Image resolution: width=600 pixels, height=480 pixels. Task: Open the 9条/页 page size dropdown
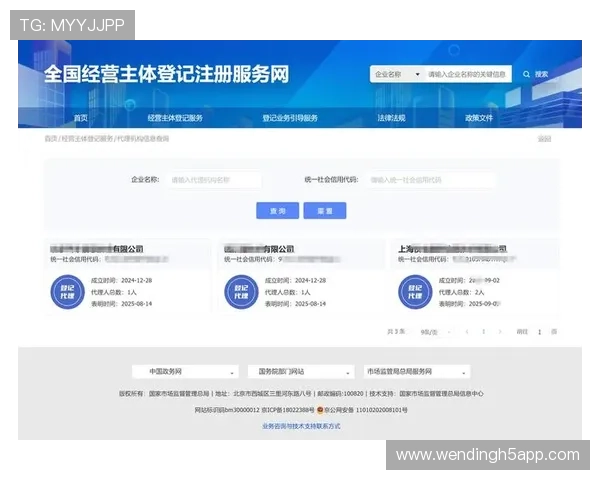click(x=435, y=332)
